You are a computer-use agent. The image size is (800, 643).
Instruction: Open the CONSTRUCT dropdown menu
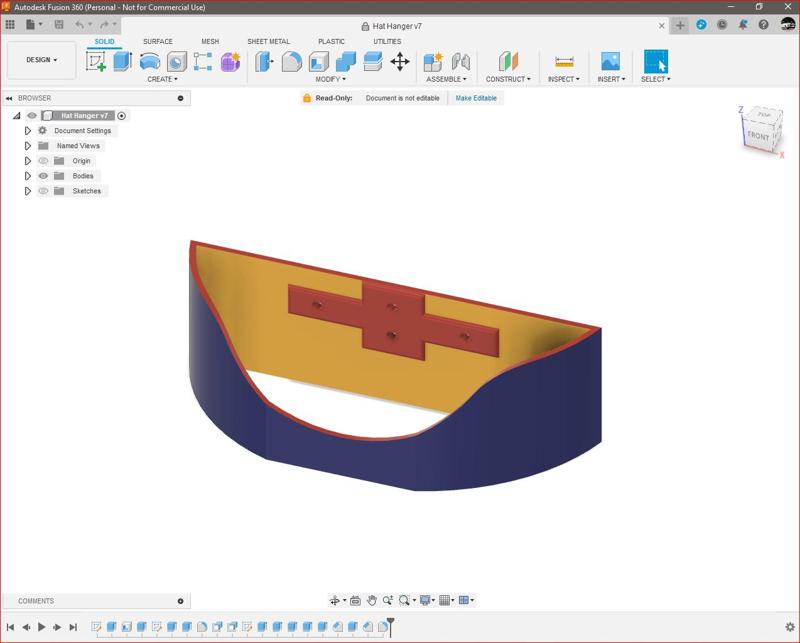click(508, 79)
